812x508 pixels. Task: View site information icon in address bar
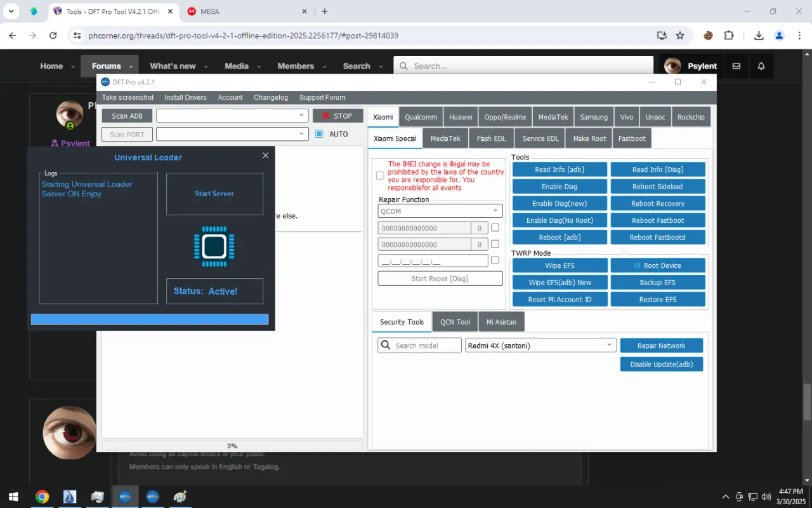click(x=77, y=36)
